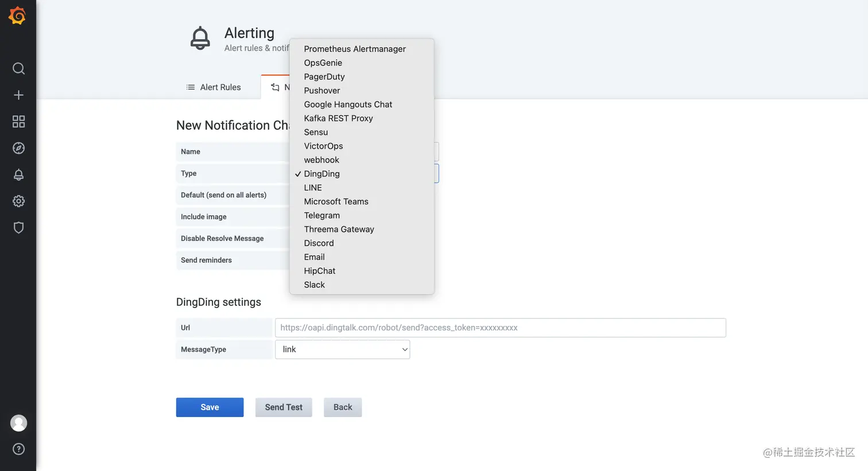This screenshot has height=471, width=868.
Task: Open the Help question mark icon
Action: point(18,449)
